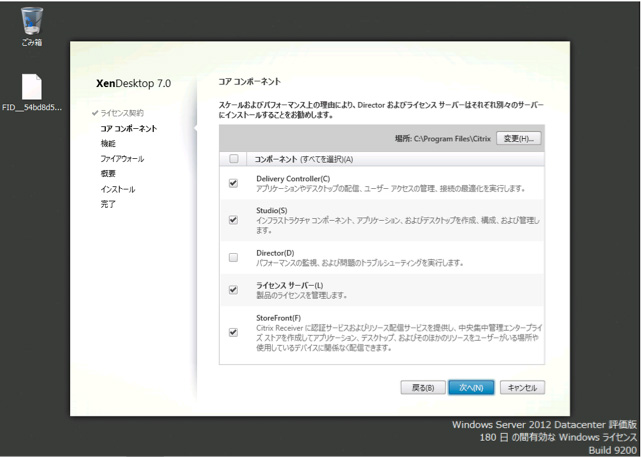Toggle the select-all components checkbox

point(233,159)
